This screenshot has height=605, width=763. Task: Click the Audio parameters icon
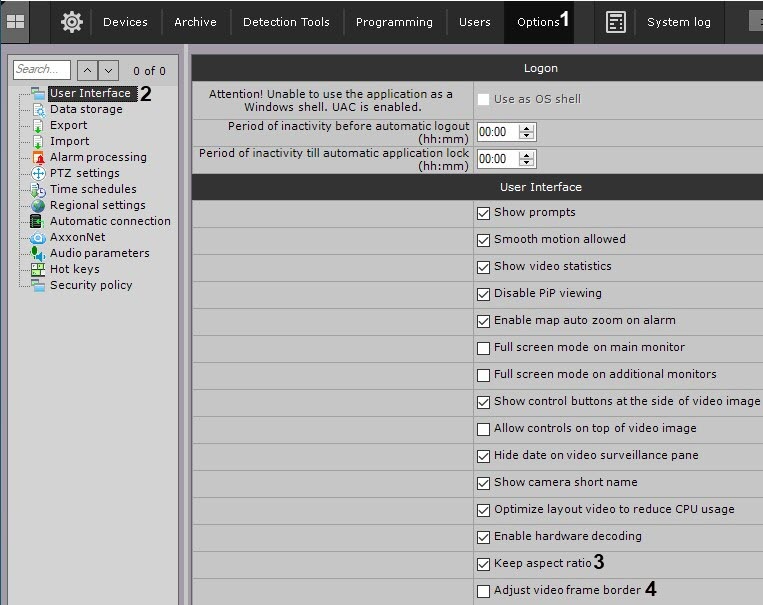(x=37, y=253)
